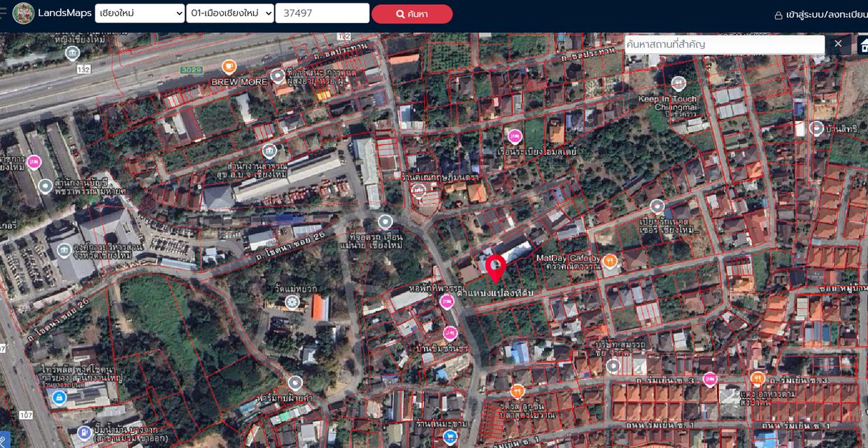Click the เข้าสู่ระบบ/ลงทะเบียน login link
868x448 pixels.
tap(820, 15)
